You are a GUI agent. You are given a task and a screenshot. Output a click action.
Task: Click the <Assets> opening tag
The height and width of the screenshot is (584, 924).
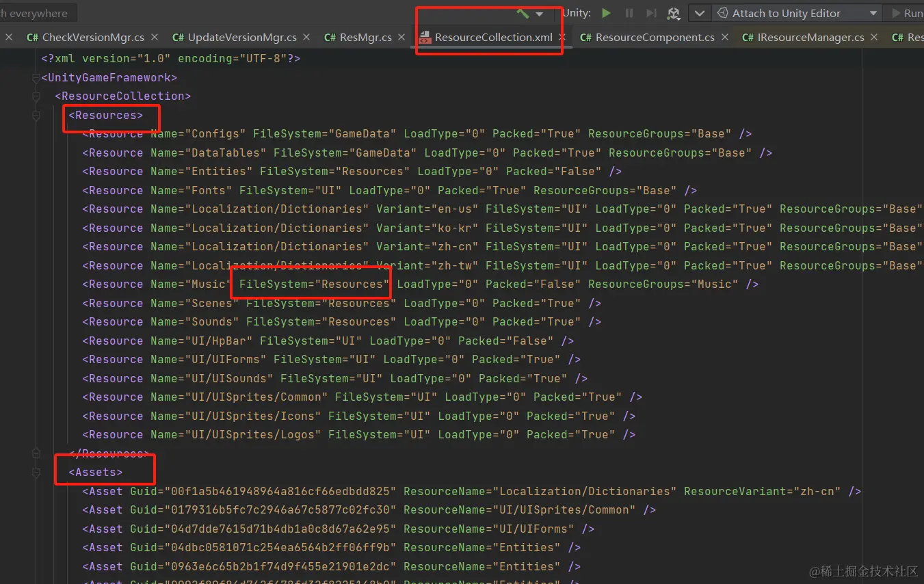click(x=96, y=473)
